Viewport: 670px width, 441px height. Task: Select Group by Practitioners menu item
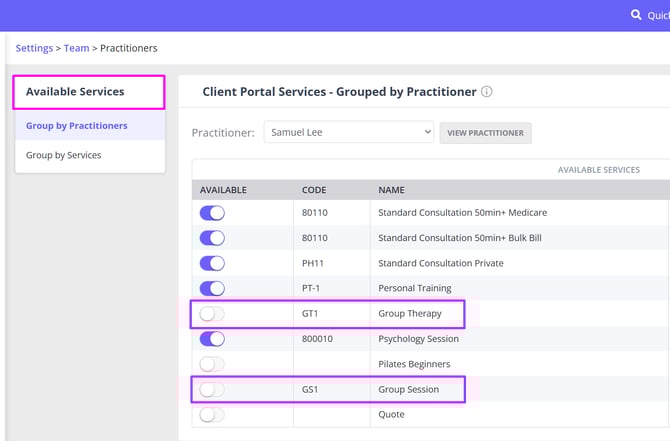click(x=77, y=126)
